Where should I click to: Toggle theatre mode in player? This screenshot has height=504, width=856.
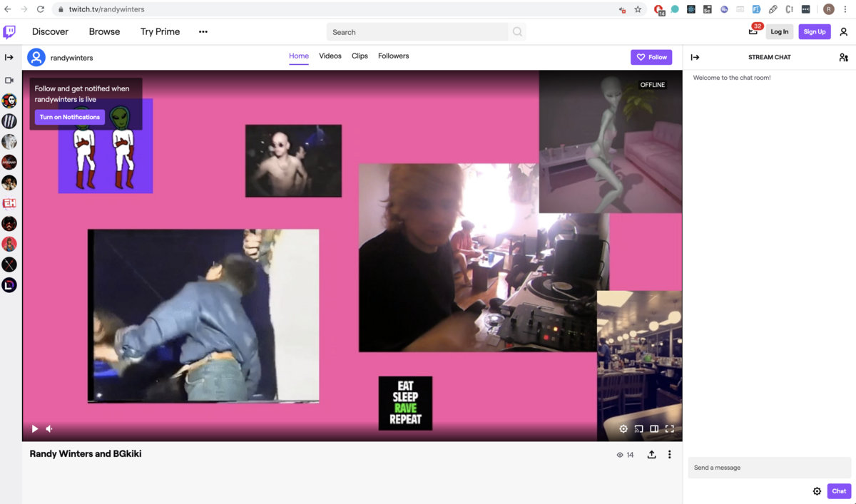[654, 429]
